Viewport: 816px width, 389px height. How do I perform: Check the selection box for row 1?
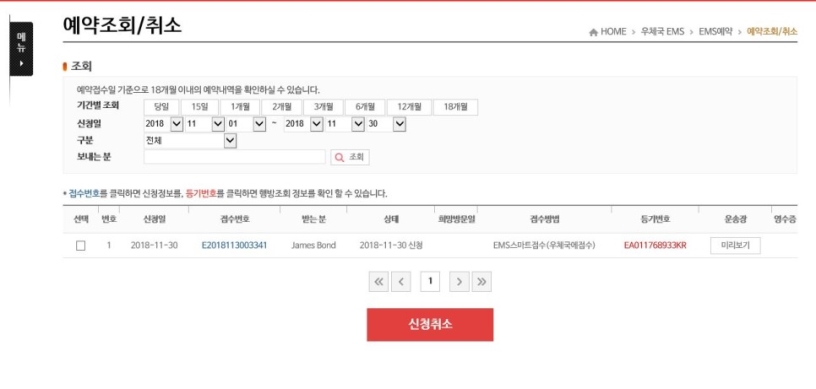81,246
